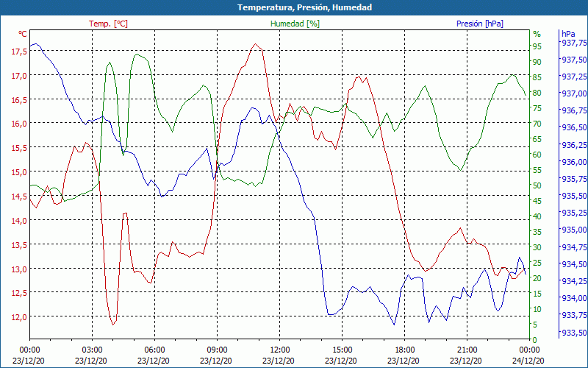Click the '06:00' time axis label
Screen dimensions: 588x368
pos(154,350)
